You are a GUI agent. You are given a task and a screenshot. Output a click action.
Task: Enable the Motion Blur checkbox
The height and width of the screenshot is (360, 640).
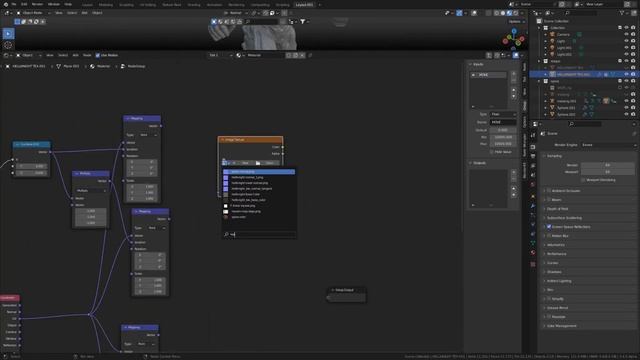click(549, 236)
